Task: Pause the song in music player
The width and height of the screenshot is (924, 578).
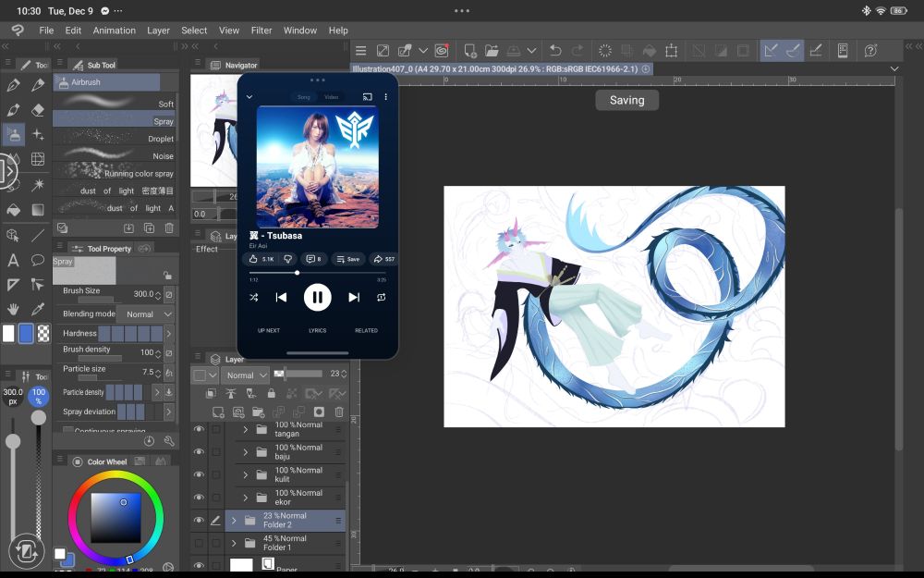Action: pyautogui.click(x=317, y=297)
